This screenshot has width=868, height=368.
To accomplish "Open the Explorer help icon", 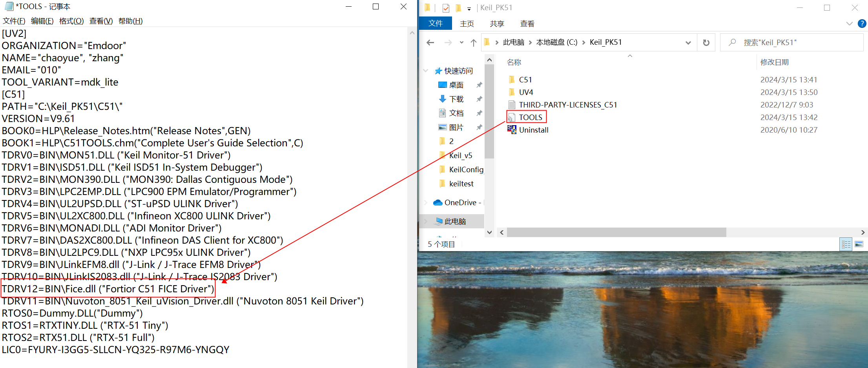I will [x=862, y=24].
